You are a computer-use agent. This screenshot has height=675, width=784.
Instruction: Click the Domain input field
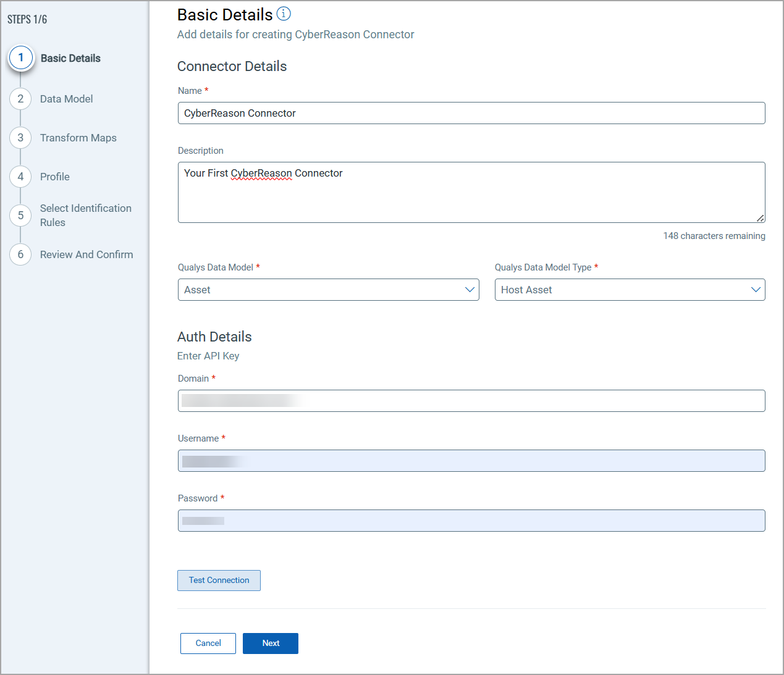(471, 401)
